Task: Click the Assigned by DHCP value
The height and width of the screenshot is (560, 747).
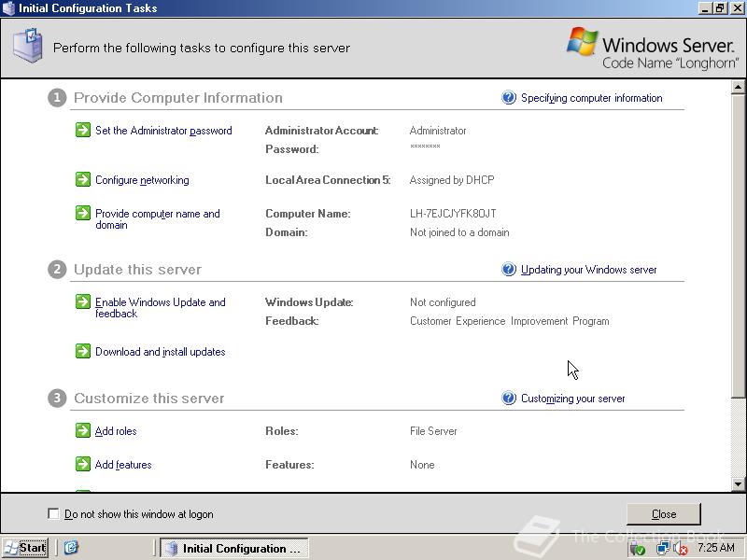Action: [452, 180]
